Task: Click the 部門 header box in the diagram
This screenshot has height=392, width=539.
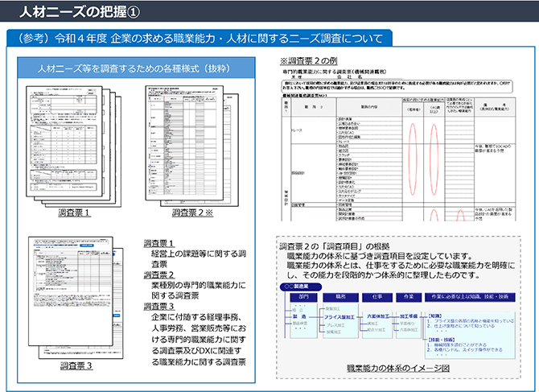Action: click(x=303, y=297)
